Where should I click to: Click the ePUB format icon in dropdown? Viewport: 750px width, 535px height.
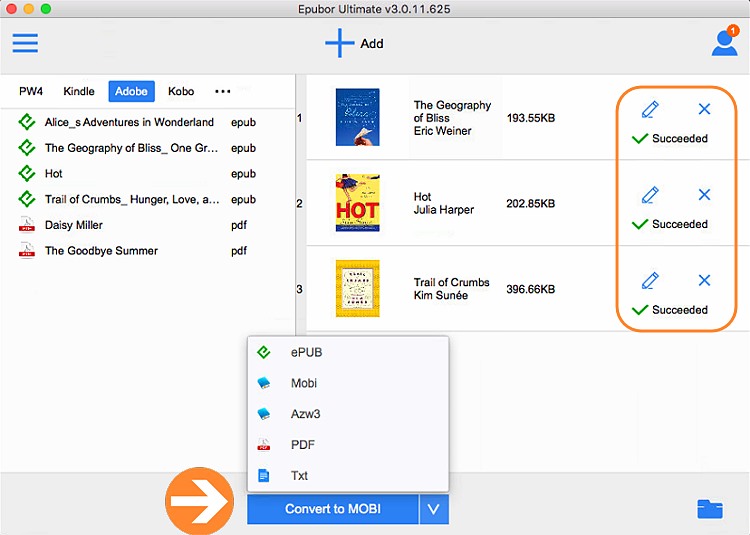[x=264, y=352]
